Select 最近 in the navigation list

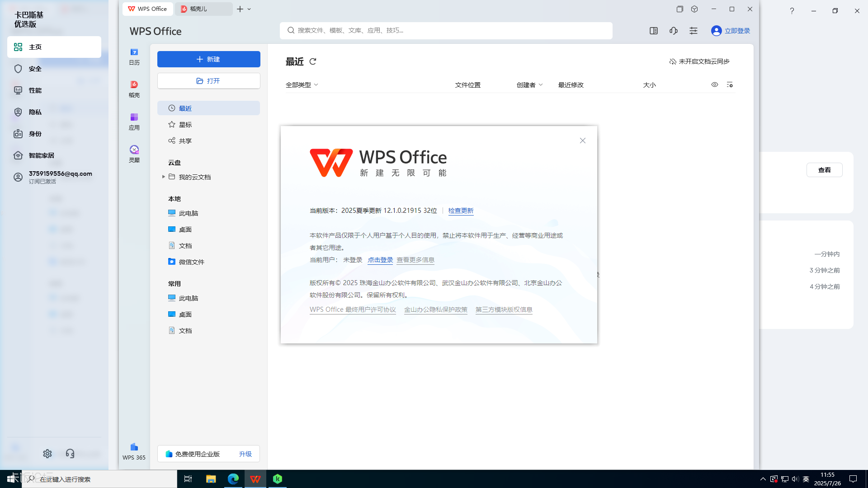tap(208, 108)
